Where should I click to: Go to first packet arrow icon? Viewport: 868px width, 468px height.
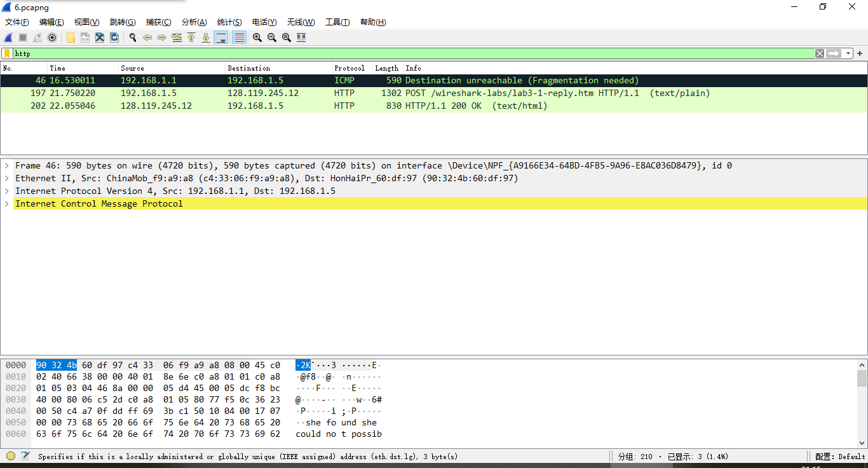pyautogui.click(x=191, y=38)
